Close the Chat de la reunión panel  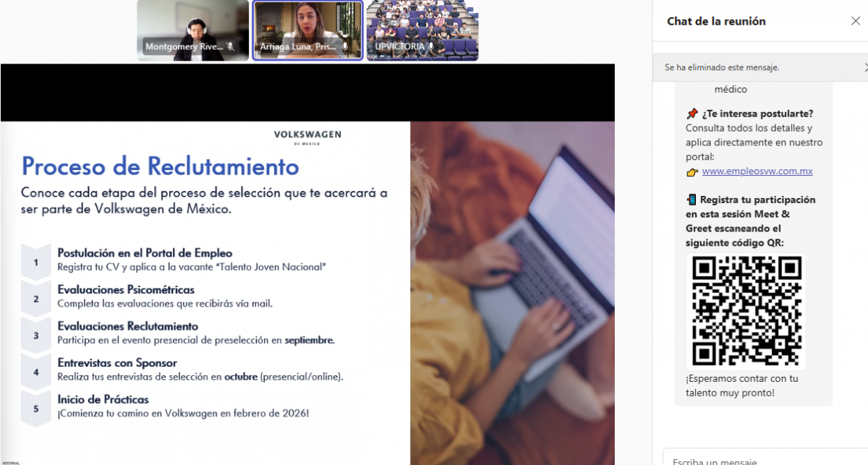pos(855,21)
